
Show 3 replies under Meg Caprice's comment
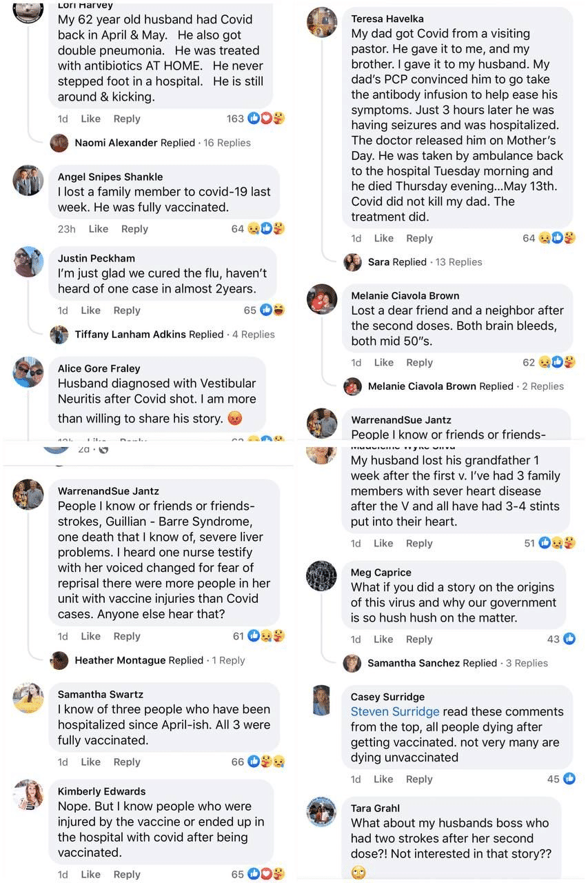coord(527,663)
